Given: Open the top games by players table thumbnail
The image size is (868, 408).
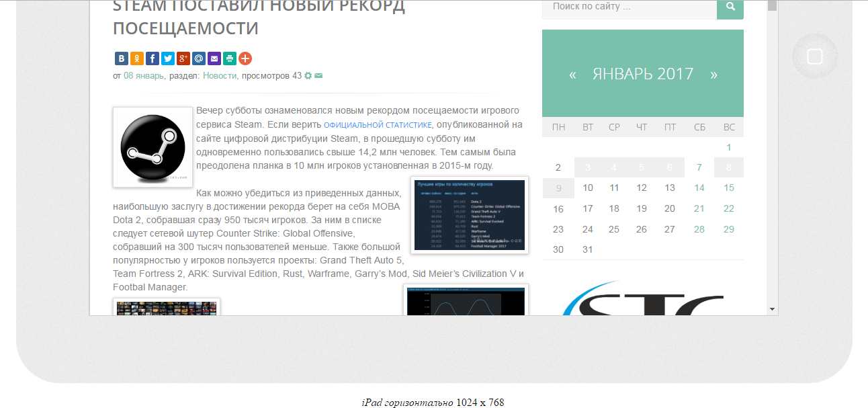Looking at the screenshot, I should pos(470,215).
